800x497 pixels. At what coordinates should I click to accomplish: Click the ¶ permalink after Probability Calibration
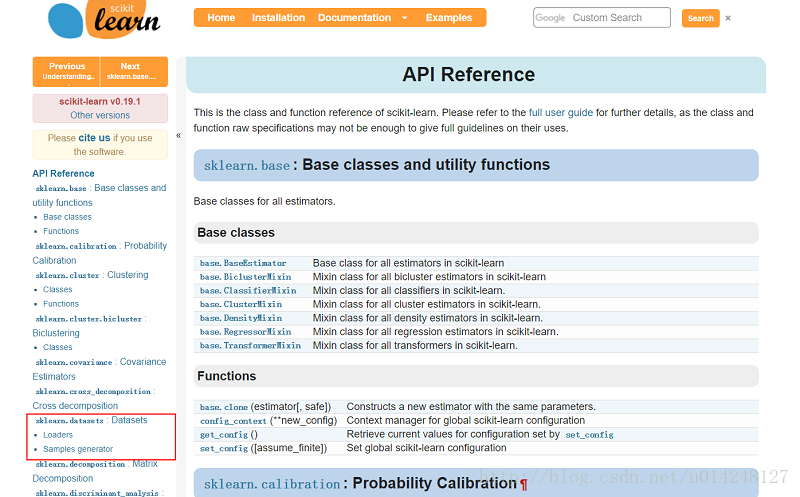tap(523, 484)
